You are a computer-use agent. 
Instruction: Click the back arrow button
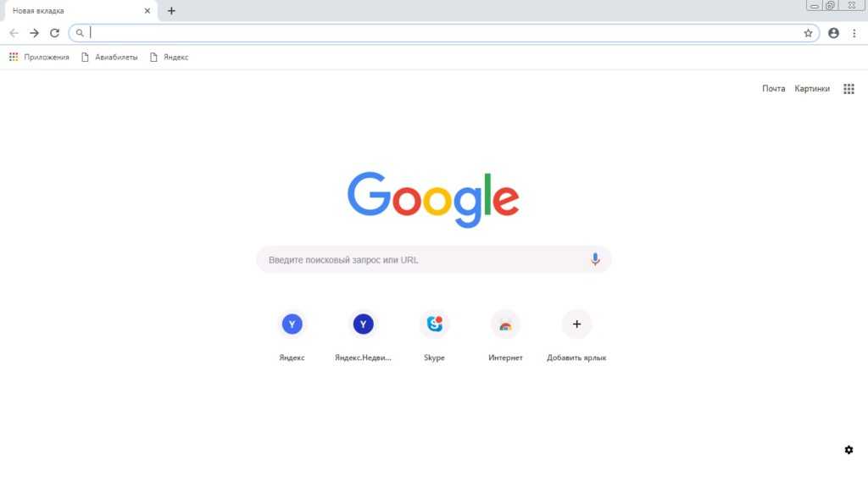[x=14, y=33]
